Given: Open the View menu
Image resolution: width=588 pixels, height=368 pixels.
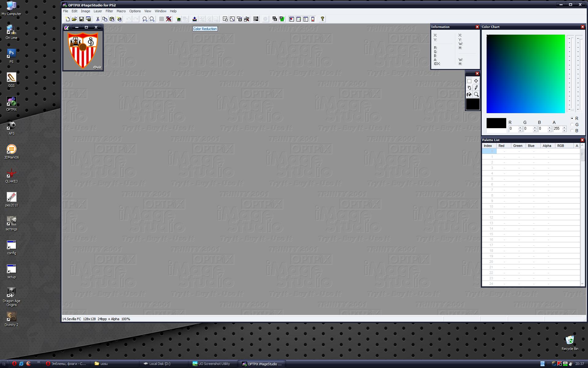Looking at the screenshot, I should [x=148, y=11].
